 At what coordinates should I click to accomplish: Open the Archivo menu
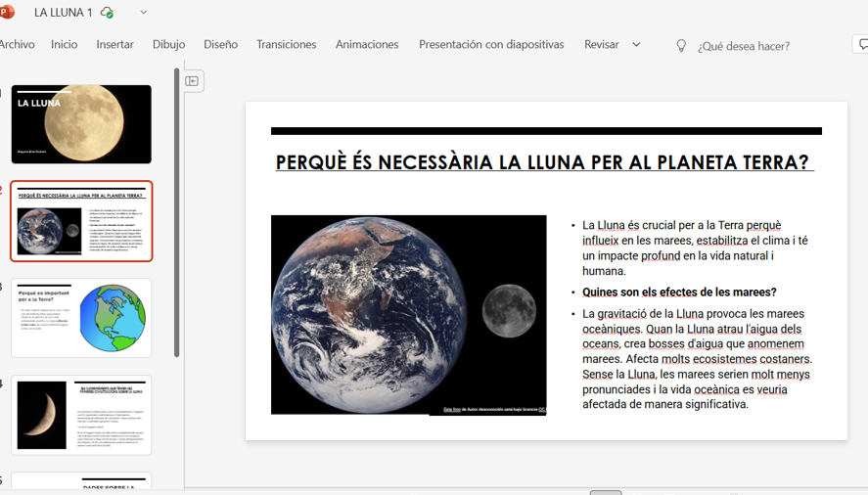point(17,45)
